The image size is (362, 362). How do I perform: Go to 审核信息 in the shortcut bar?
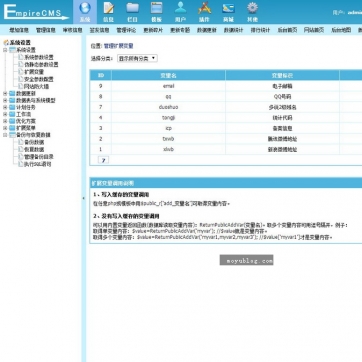click(72, 30)
